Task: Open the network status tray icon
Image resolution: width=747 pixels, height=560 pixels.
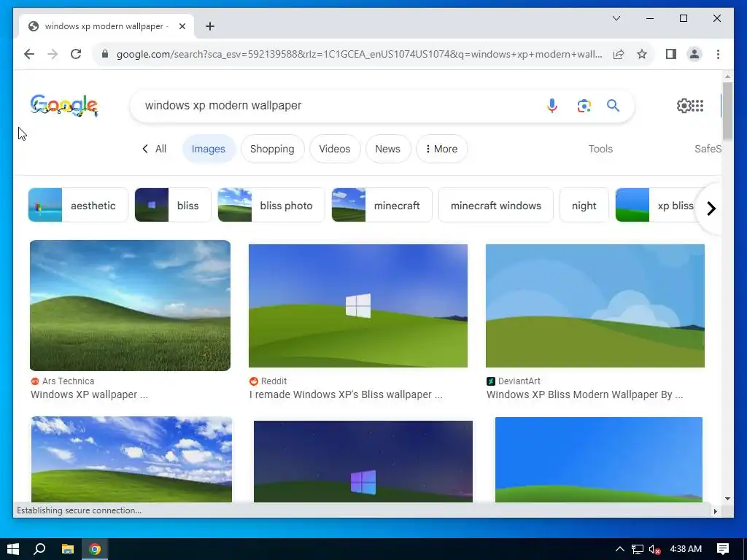Action: (637, 549)
